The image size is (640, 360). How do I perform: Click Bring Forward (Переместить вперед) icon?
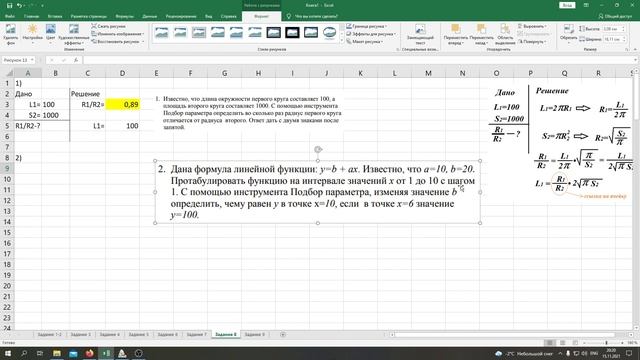point(456,34)
